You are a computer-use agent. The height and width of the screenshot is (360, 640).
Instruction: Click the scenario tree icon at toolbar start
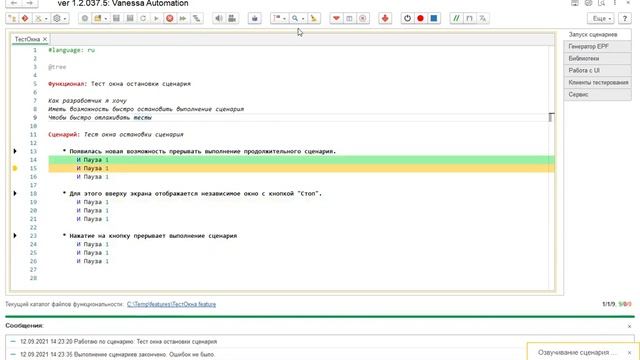coord(12,18)
